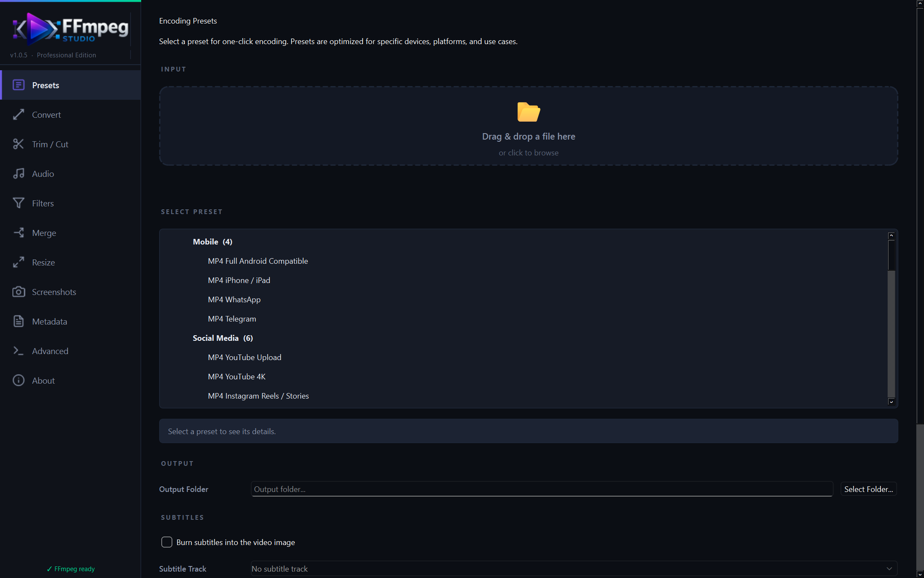Select 'MP4 WhatsApp' preset
Viewport: 924px width, 578px height.
pyautogui.click(x=234, y=299)
